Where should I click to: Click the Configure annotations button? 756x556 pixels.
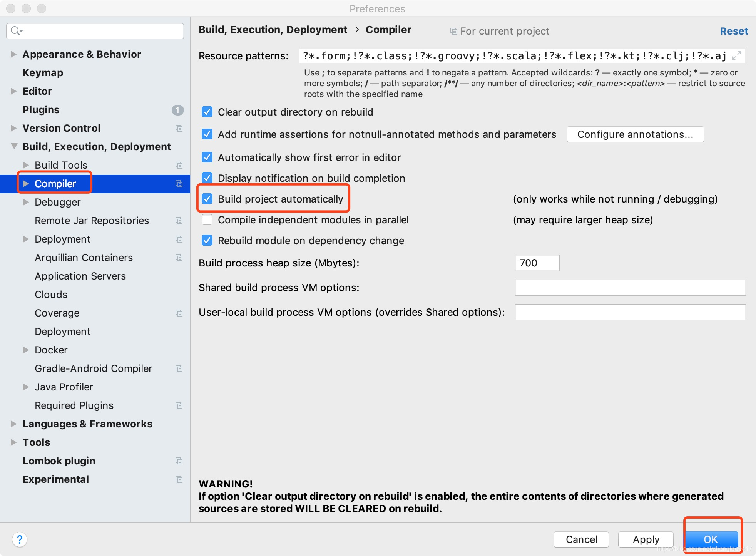[635, 134]
